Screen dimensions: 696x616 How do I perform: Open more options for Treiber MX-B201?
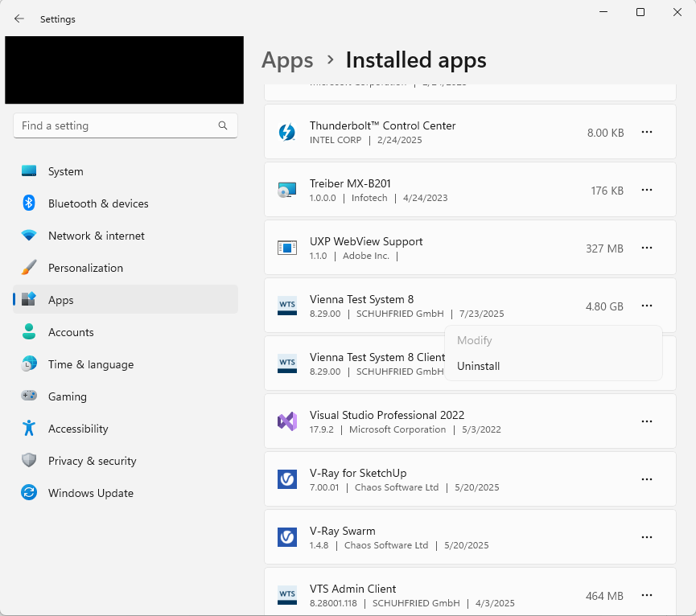tap(646, 191)
